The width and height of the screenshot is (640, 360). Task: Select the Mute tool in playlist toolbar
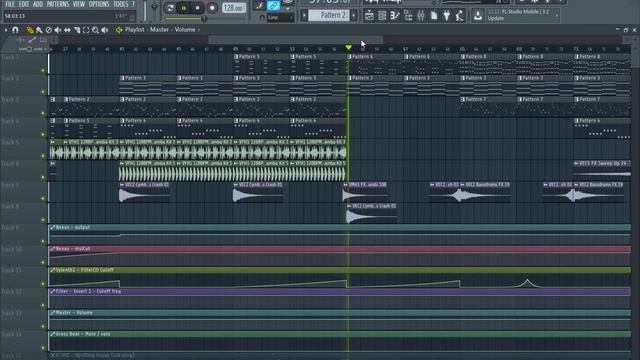tap(58, 30)
